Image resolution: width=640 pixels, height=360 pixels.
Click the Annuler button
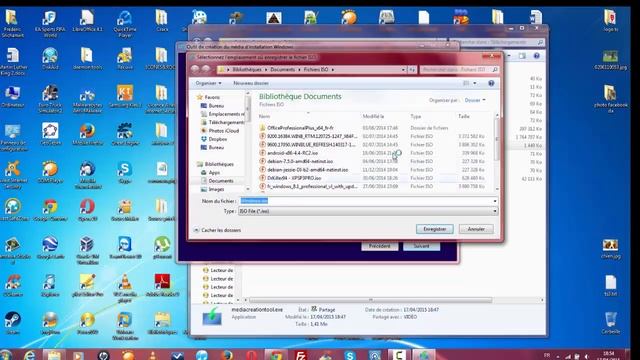coord(476,229)
